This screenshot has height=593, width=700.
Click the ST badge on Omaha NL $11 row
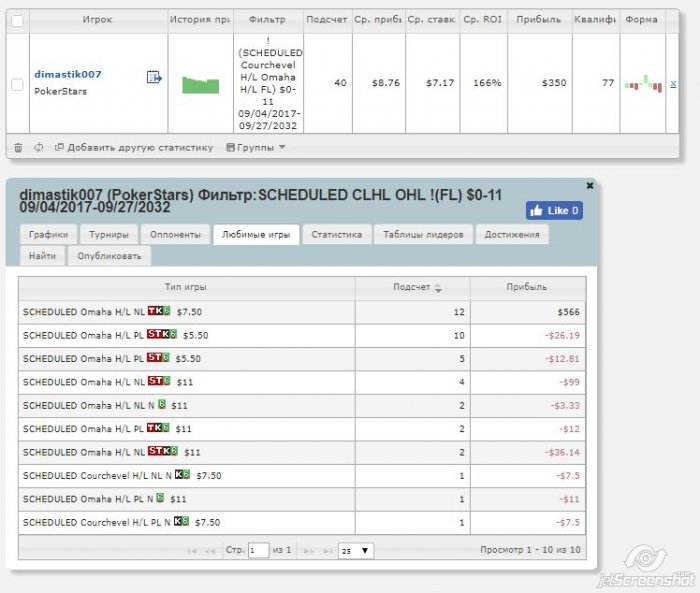(x=159, y=381)
